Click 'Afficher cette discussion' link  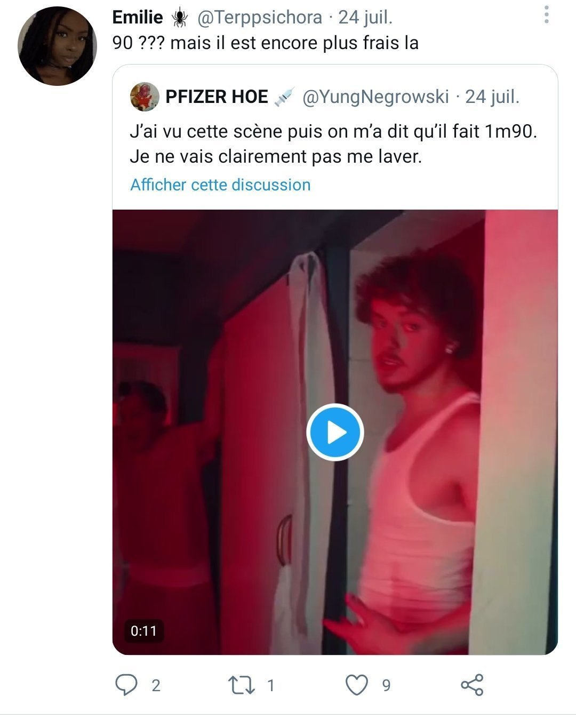[220, 185]
